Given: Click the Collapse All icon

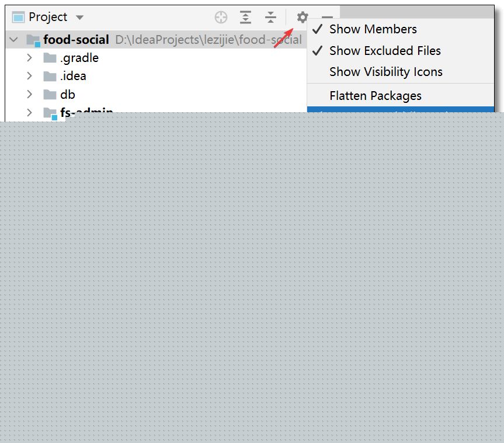Looking at the screenshot, I should (x=270, y=18).
